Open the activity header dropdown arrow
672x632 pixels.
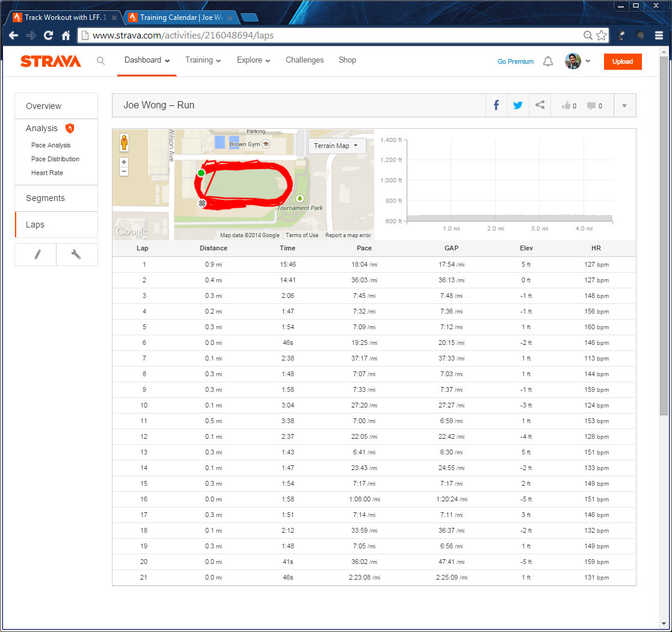(x=624, y=106)
